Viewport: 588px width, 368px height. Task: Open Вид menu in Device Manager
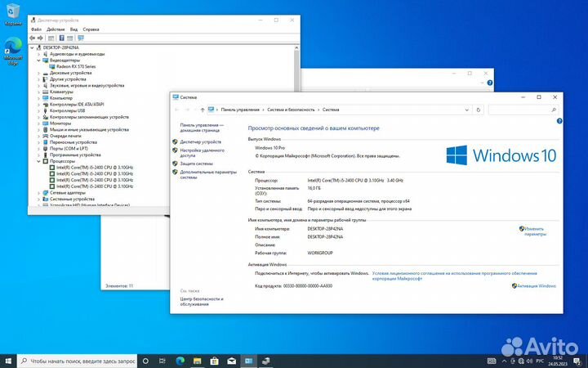73,29
